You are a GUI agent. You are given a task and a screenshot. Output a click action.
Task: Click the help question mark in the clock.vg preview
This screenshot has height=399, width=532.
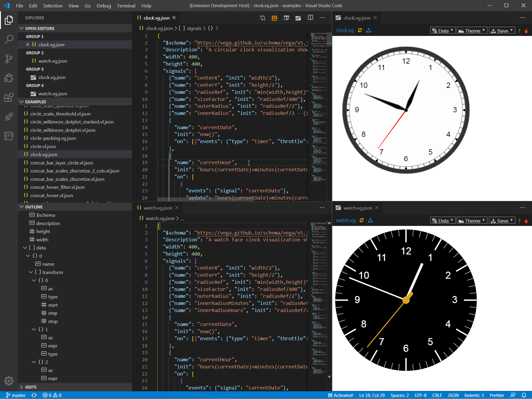(519, 31)
